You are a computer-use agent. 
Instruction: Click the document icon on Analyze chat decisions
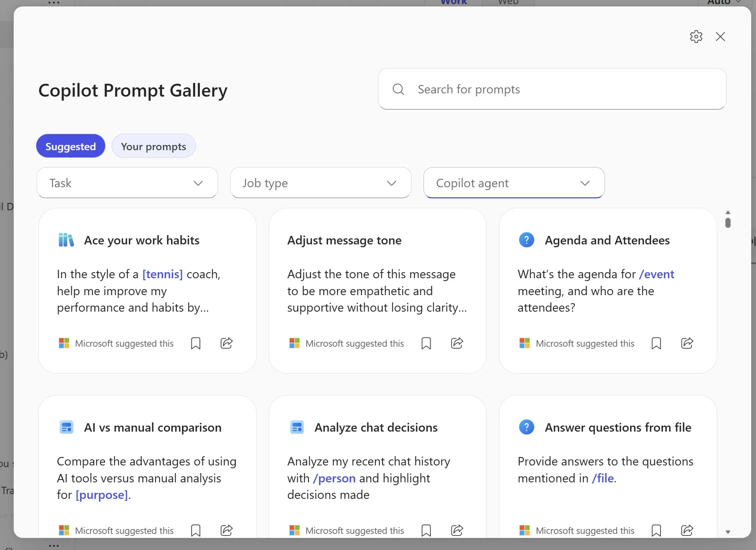coord(297,427)
